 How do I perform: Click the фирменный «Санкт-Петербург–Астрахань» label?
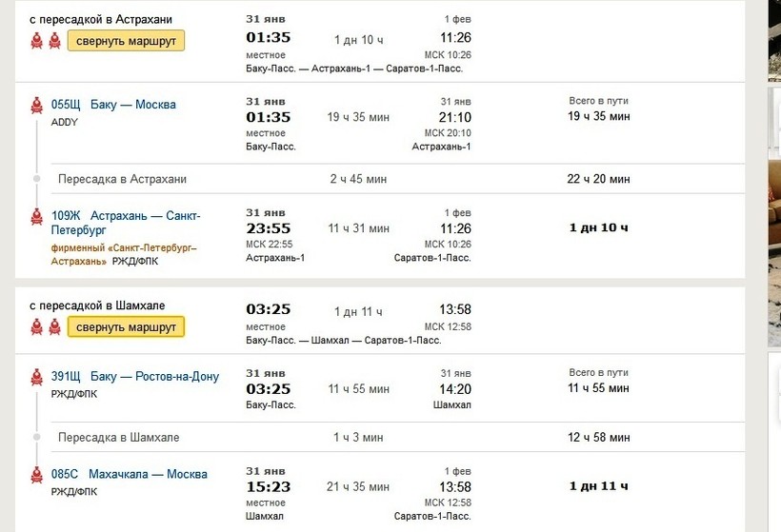coord(124,253)
